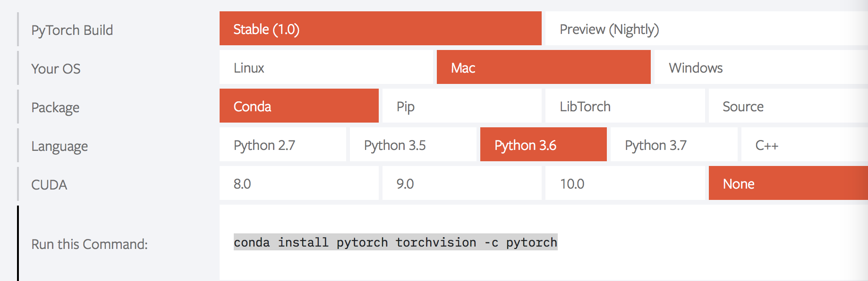Switch package to Pip
This screenshot has width=868, height=281.
click(462, 106)
